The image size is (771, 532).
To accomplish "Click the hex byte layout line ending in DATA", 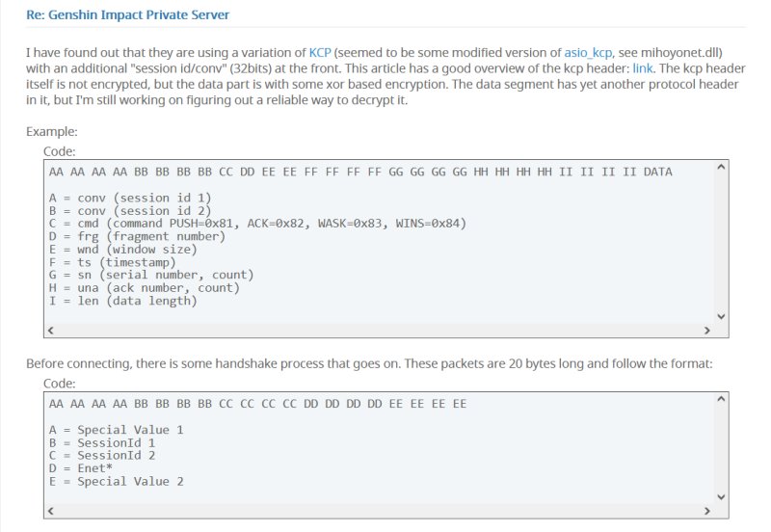I will 360,173.
